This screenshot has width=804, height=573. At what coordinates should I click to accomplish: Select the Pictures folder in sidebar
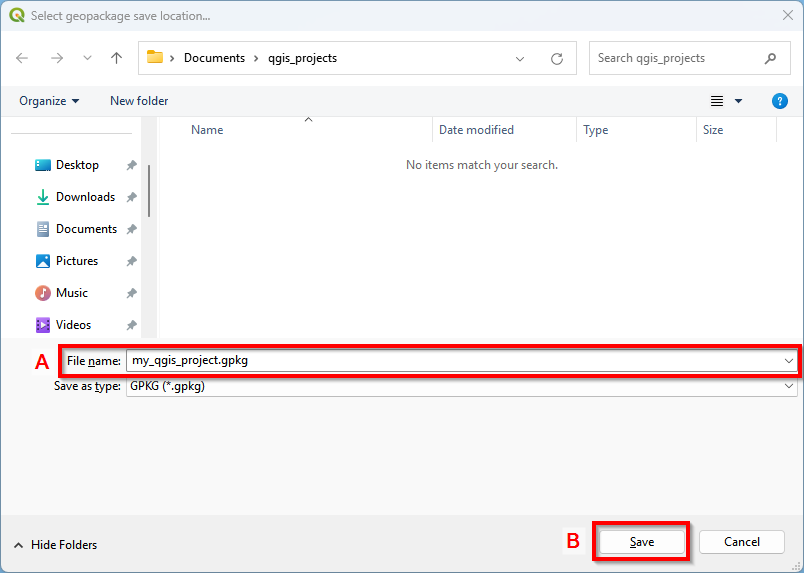click(77, 261)
